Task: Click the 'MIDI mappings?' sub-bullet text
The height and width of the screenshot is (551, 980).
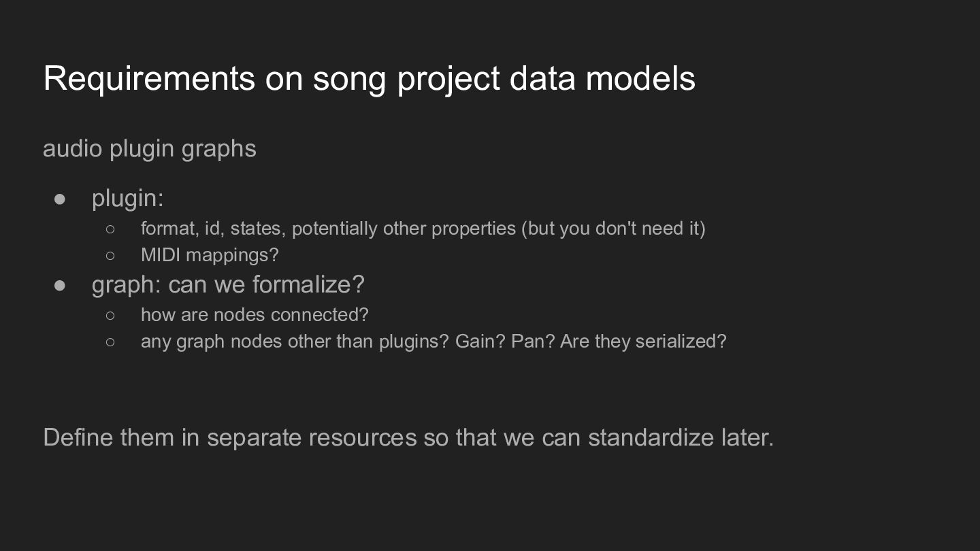Action: [x=210, y=255]
